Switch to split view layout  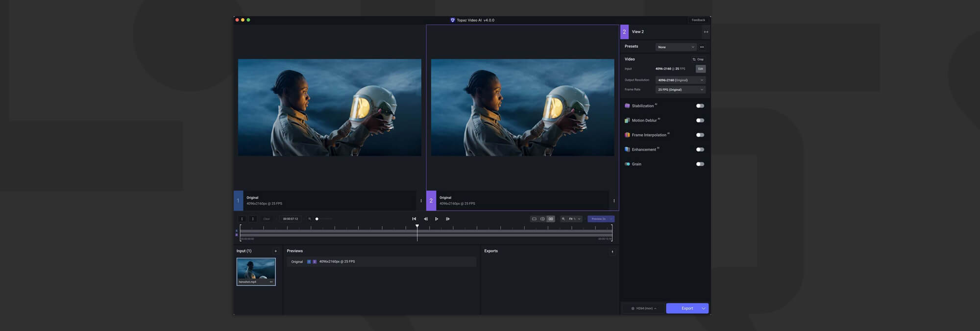tap(542, 219)
